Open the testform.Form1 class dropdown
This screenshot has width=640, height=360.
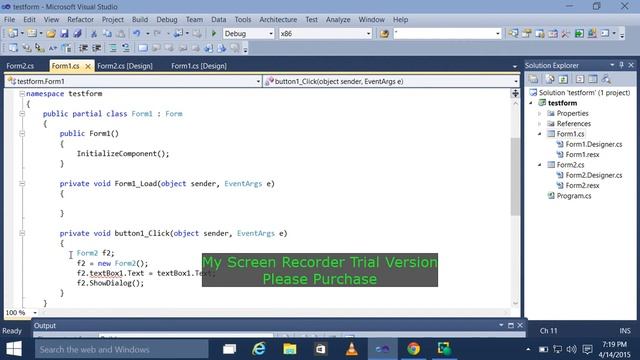258,81
